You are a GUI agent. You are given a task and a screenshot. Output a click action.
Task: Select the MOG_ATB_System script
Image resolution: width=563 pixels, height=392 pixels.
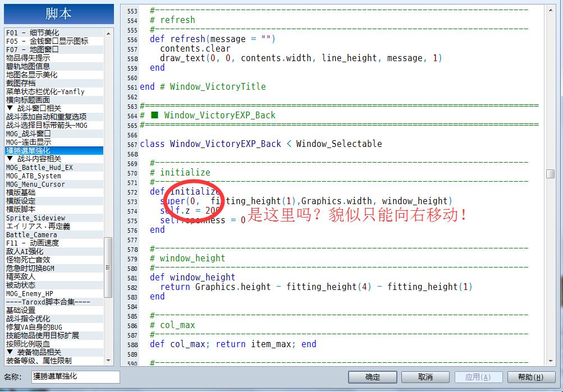click(x=54, y=176)
